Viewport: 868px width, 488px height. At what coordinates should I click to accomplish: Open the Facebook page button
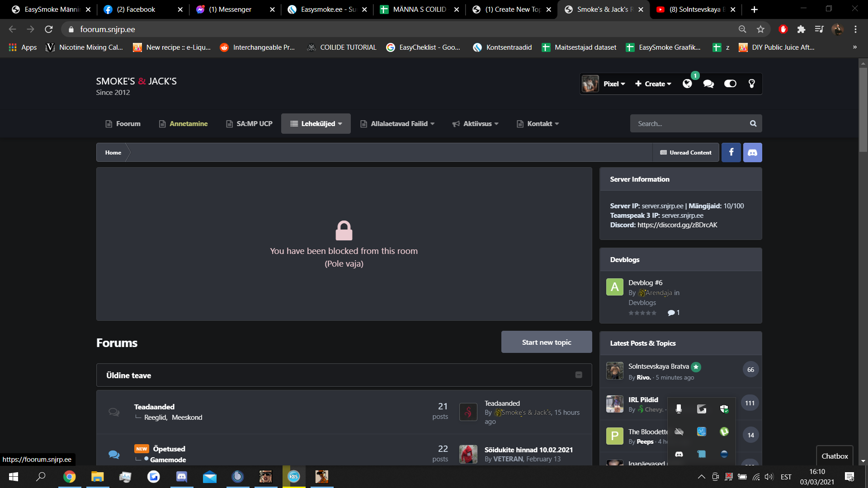click(x=731, y=153)
